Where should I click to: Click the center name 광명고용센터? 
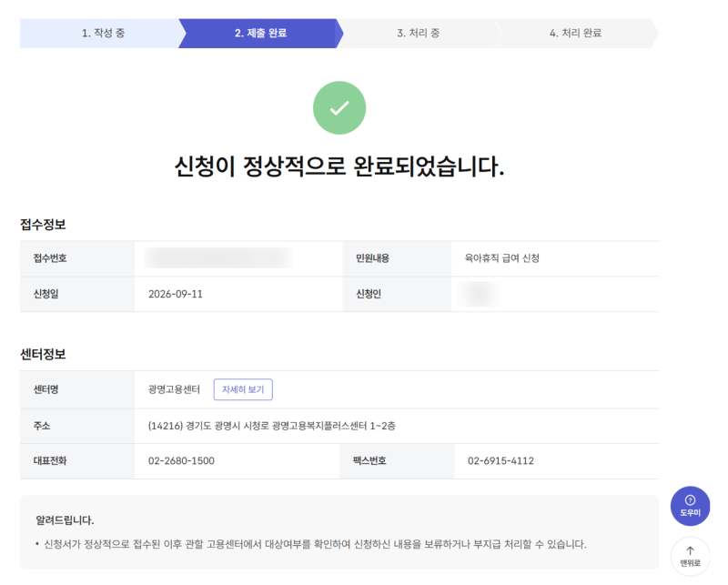(x=174, y=389)
